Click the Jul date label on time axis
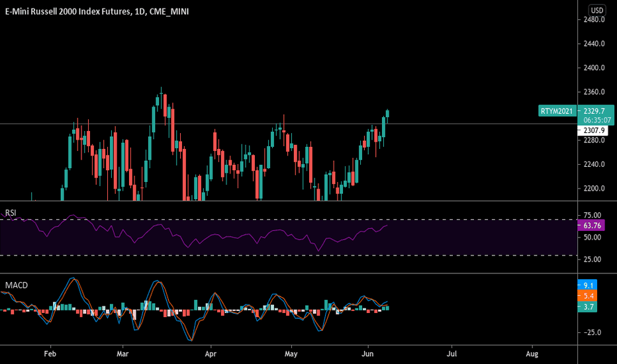The image size is (617, 364). pos(451,354)
